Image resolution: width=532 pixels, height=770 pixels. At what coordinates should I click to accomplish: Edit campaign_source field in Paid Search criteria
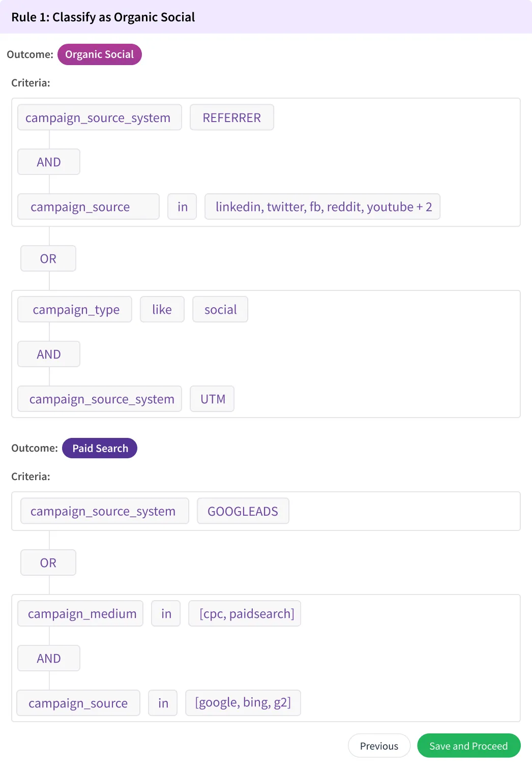coord(78,703)
